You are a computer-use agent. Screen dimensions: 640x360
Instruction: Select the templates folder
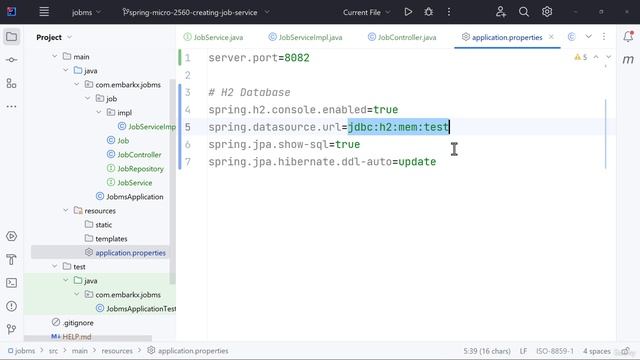(106, 238)
